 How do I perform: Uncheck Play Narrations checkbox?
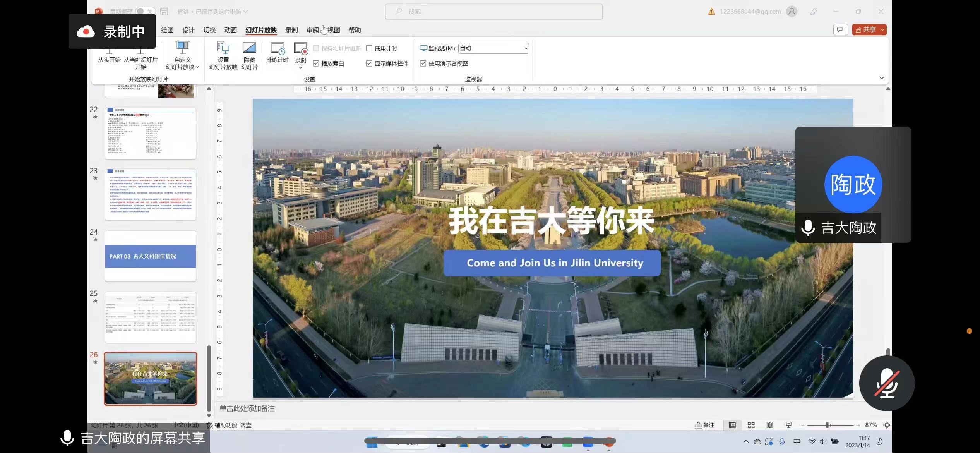click(x=316, y=63)
